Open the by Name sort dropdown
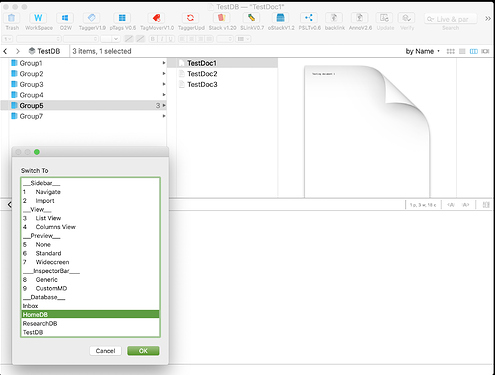 (x=422, y=51)
